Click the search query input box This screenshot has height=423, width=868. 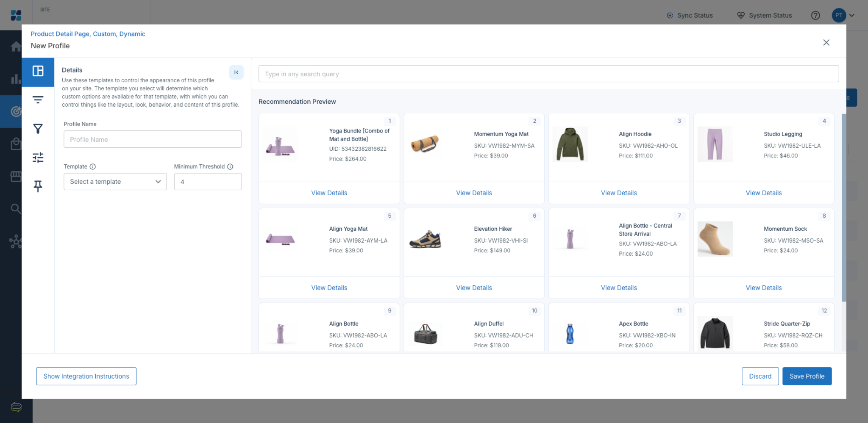pyautogui.click(x=548, y=74)
